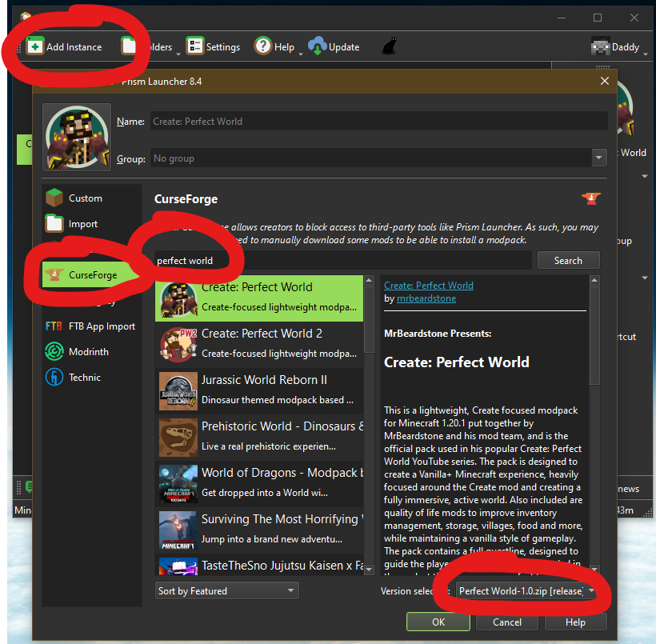Open the Settings toolbar icon
The image size is (656, 644).
tap(195, 46)
